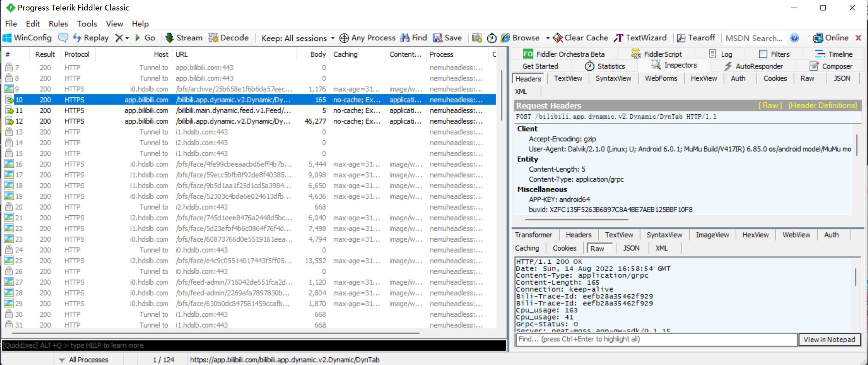Click the Filters tab checkbox
The height and width of the screenshot is (365, 868).
pos(763,54)
